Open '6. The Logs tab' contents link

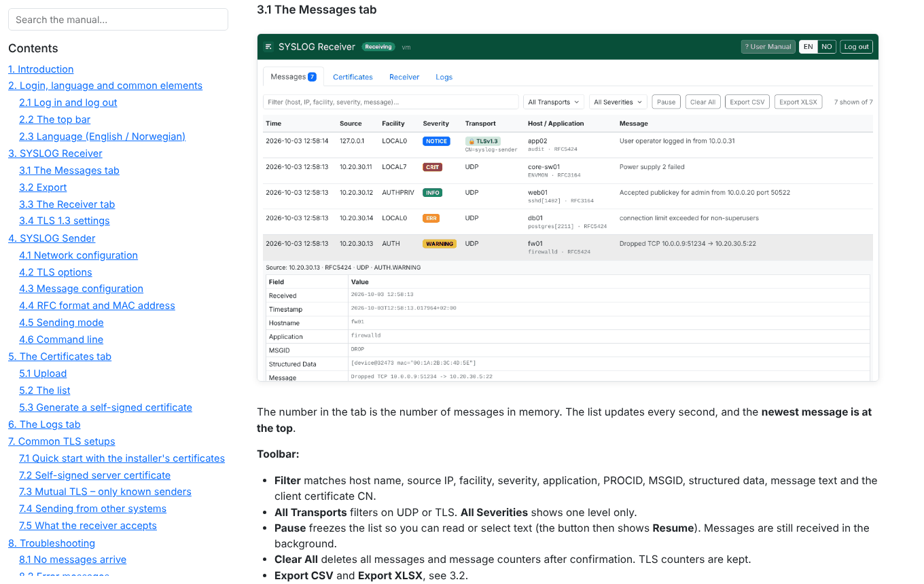44,424
